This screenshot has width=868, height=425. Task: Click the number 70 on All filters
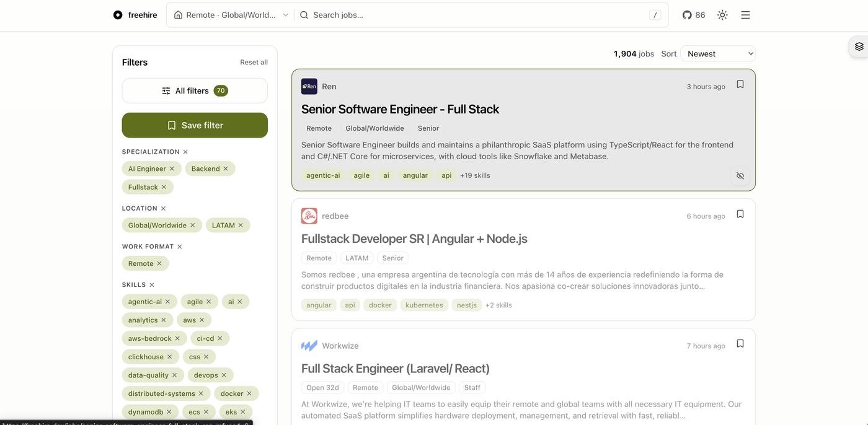coord(221,91)
